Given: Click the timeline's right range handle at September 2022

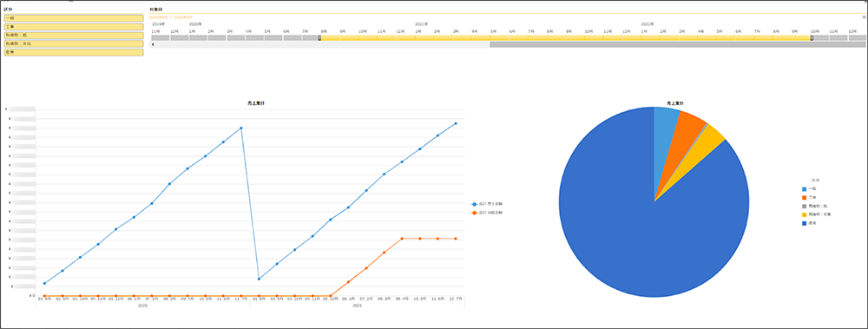Looking at the screenshot, I should (x=812, y=37).
